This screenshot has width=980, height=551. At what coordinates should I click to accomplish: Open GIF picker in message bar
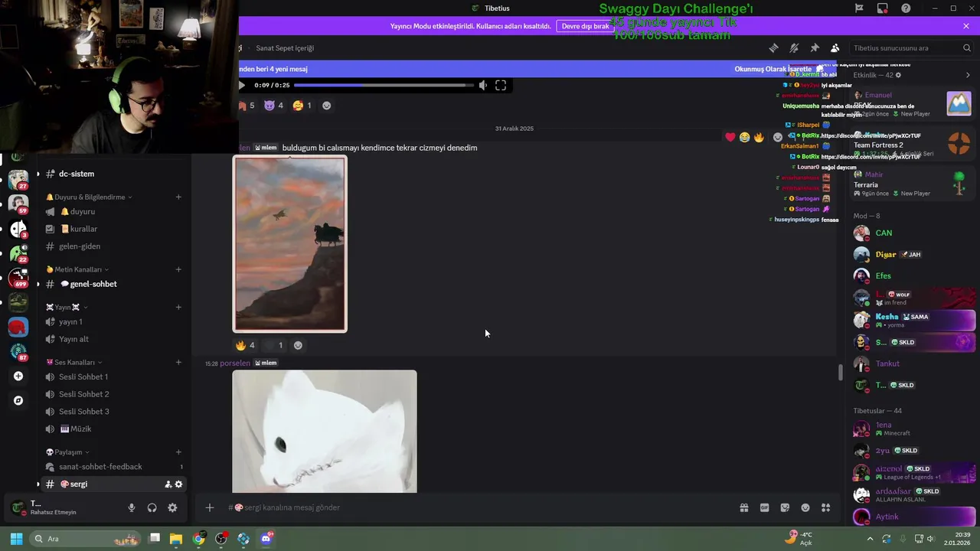coord(764,507)
